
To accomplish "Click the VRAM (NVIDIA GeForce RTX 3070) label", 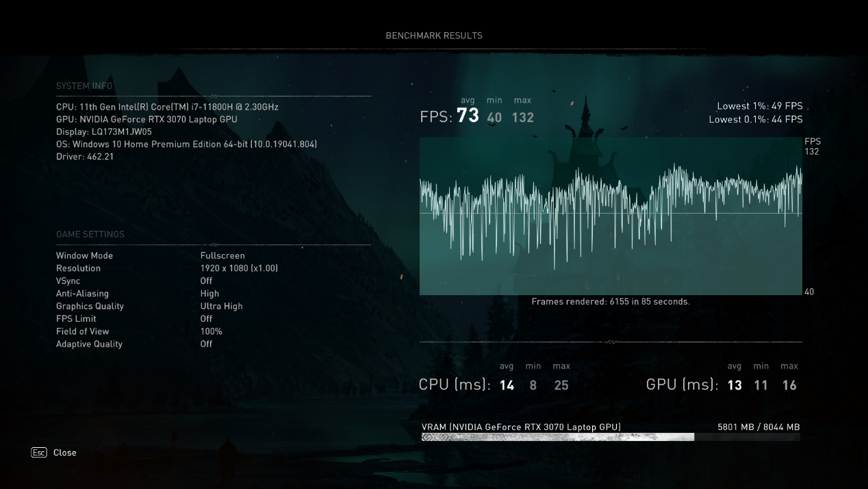I will [x=522, y=427].
